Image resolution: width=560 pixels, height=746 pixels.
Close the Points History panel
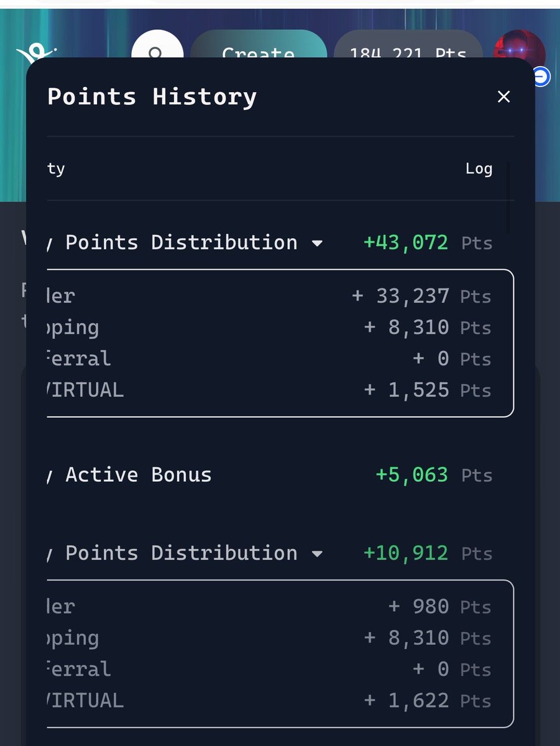(503, 96)
